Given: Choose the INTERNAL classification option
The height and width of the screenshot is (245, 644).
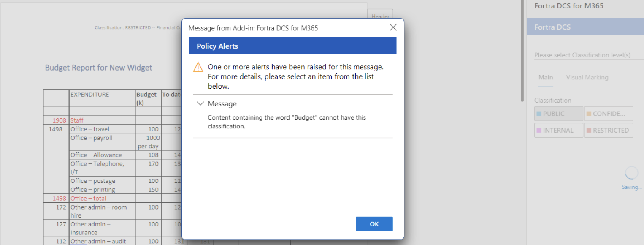Looking at the screenshot, I should pyautogui.click(x=558, y=131).
